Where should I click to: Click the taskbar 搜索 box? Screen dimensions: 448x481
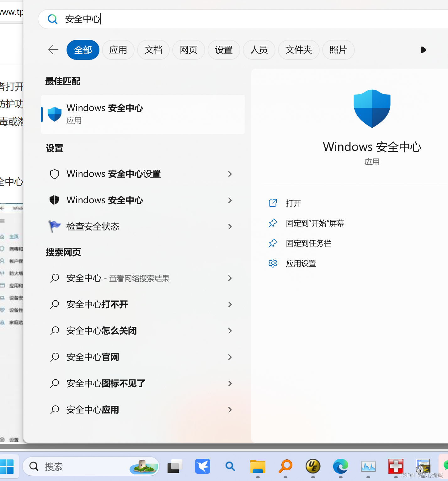pyautogui.click(x=91, y=467)
